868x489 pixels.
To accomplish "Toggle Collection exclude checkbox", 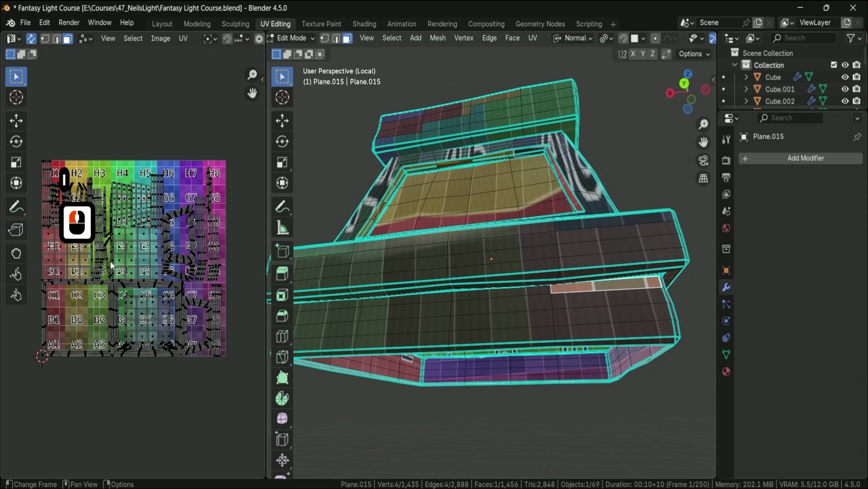I will click(834, 65).
